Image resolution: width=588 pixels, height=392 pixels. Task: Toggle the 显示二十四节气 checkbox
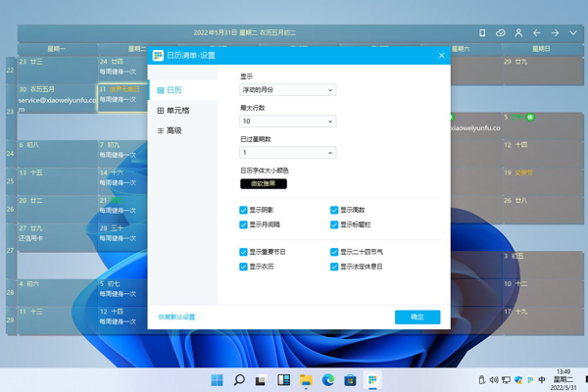click(x=334, y=252)
